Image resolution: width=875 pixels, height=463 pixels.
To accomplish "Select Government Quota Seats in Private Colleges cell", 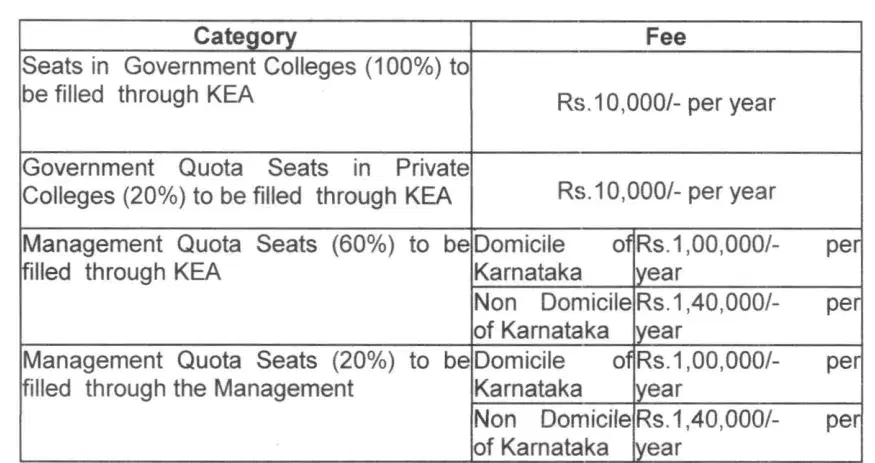I will coord(245,182).
